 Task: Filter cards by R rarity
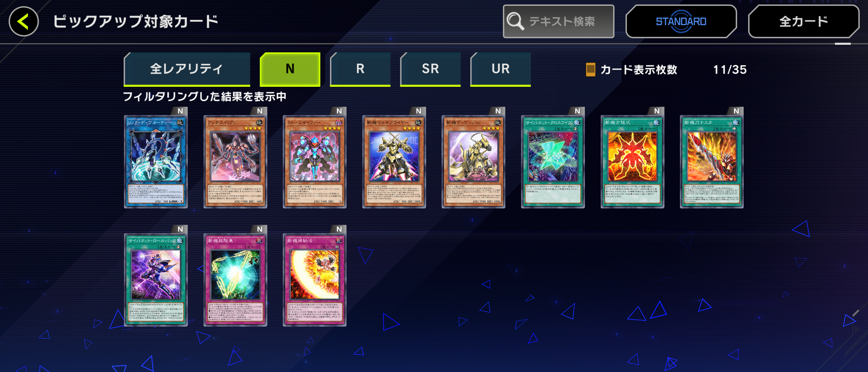click(x=360, y=69)
